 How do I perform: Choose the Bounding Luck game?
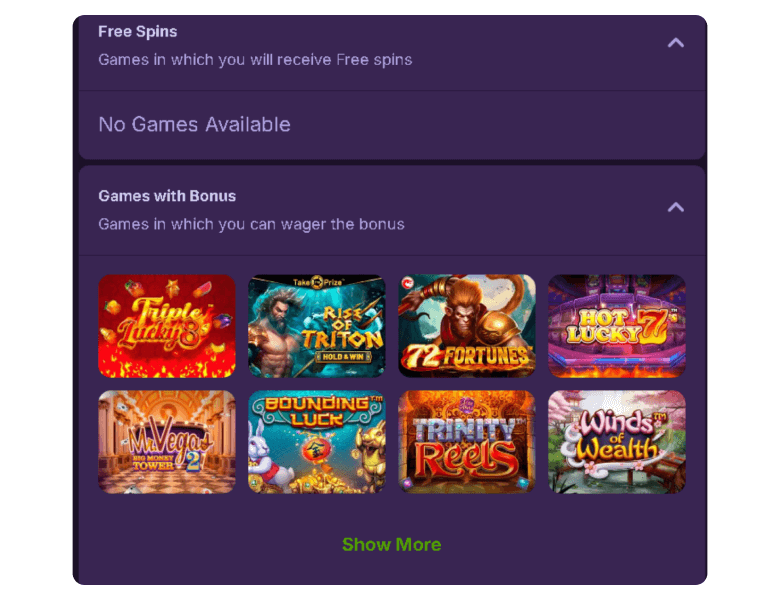317,441
